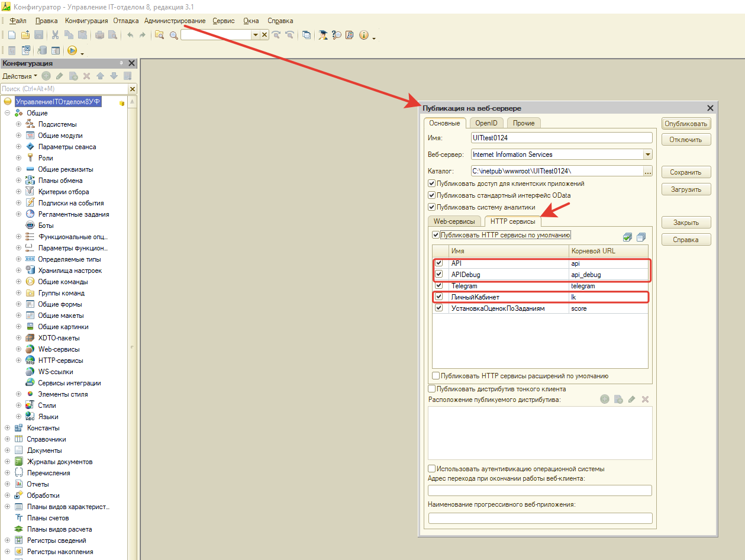This screenshot has width=745, height=560.
Task: Click the Open file toolbar icon
Action: point(25,35)
